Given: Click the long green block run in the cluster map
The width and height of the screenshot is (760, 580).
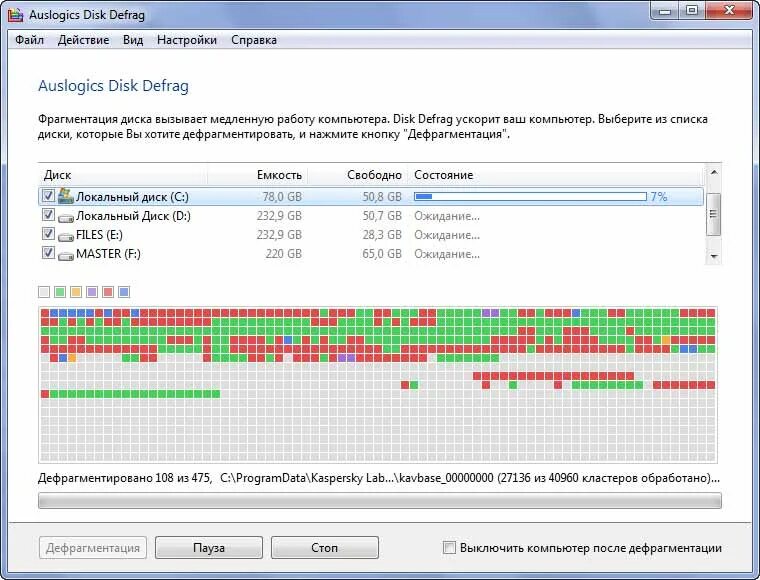Looking at the screenshot, I should coord(135,394).
